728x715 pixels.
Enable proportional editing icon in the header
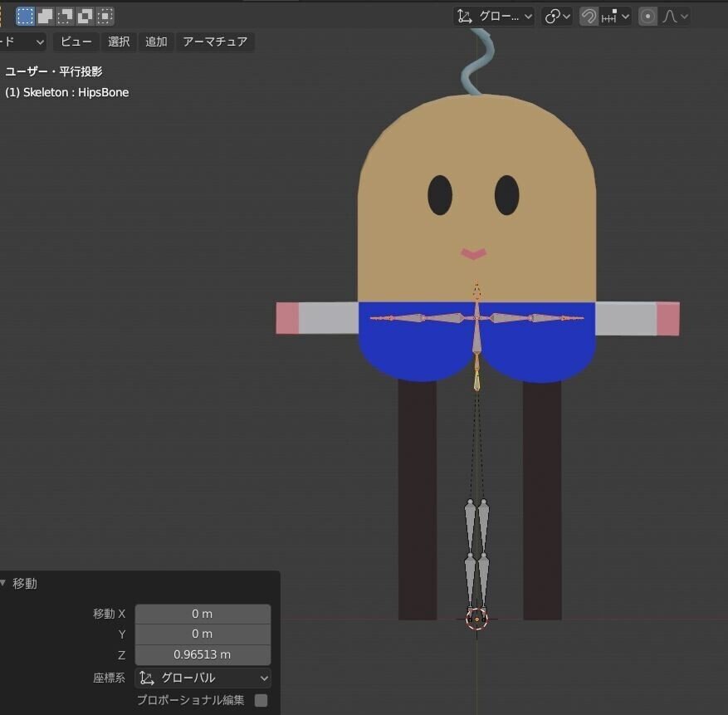(x=647, y=16)
